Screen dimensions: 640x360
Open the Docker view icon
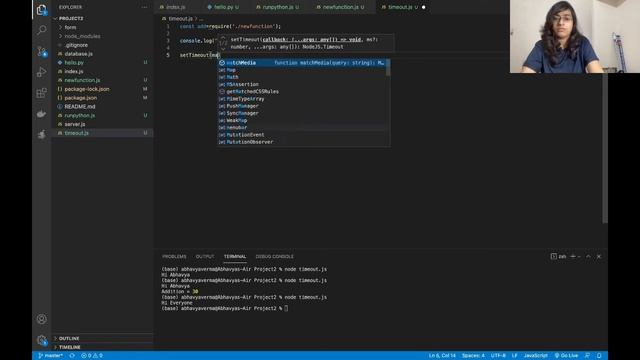(42, 114)
